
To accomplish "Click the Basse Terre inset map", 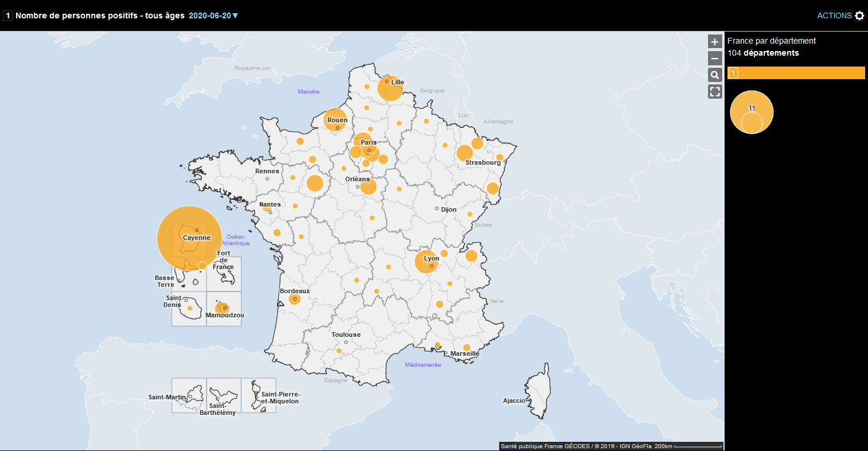I will point(189,274).
